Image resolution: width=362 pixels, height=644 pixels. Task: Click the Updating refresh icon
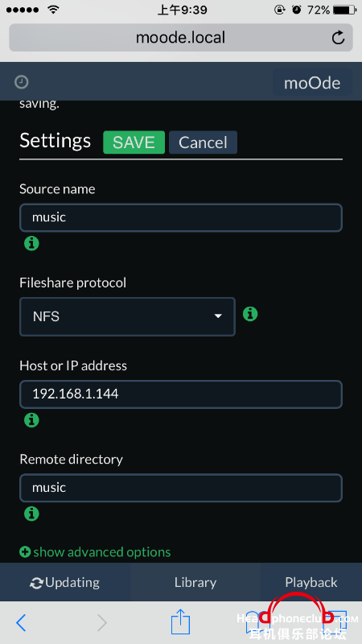click(36, 583)
